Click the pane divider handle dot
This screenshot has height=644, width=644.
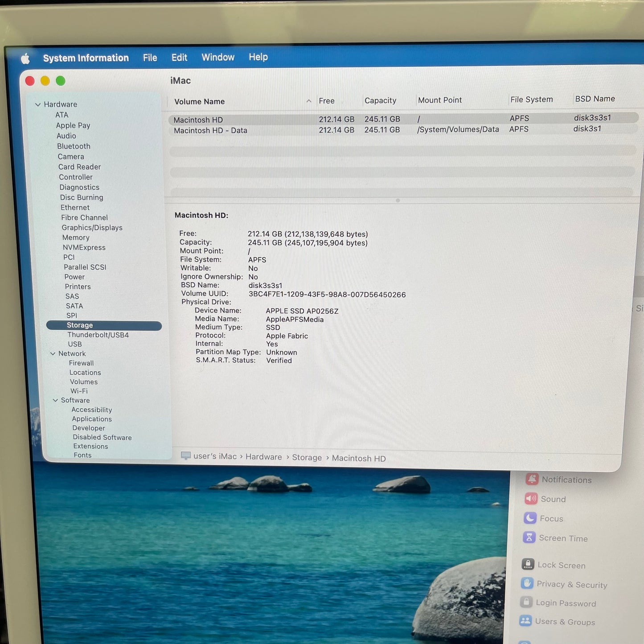(398, 201)
